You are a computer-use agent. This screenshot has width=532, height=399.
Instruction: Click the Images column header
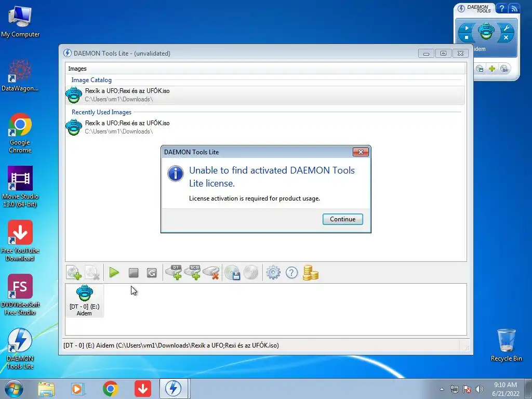pos(265,69)
